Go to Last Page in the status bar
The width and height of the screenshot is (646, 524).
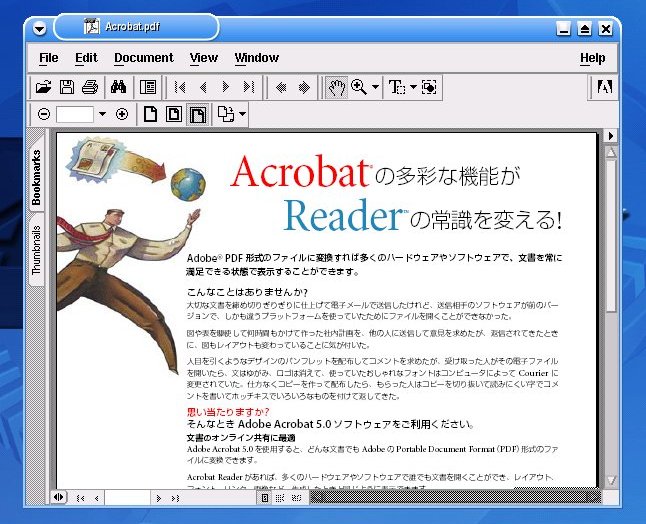(x=175, y=498)
